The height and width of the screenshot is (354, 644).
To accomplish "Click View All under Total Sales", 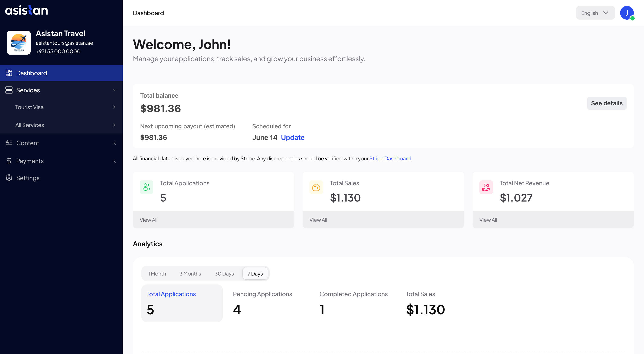I will (x=318, y=220).
